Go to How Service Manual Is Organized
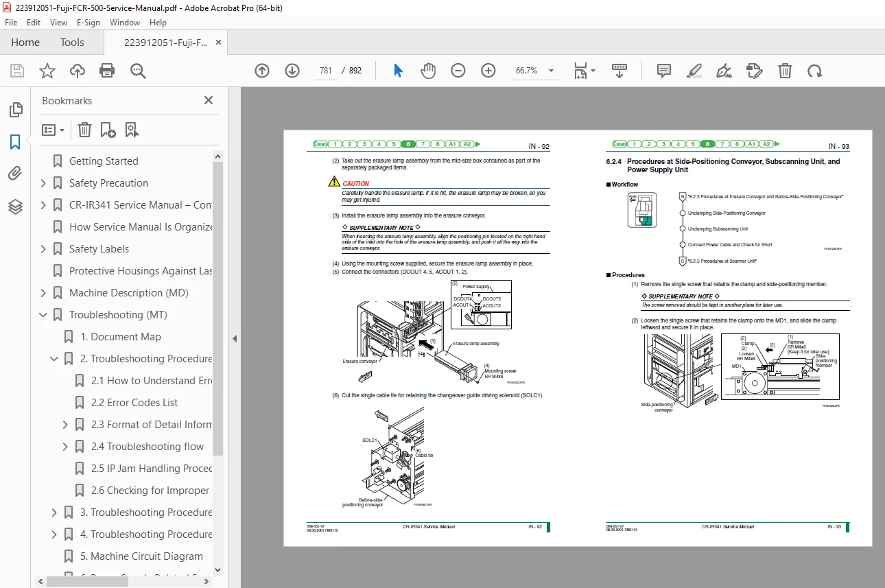 (x=141, y=227)
